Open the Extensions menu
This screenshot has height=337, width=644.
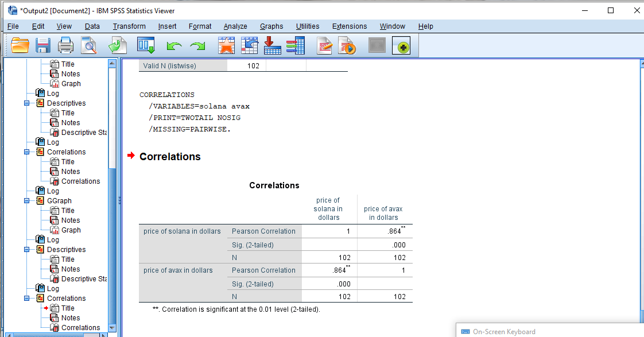(350, 26)
